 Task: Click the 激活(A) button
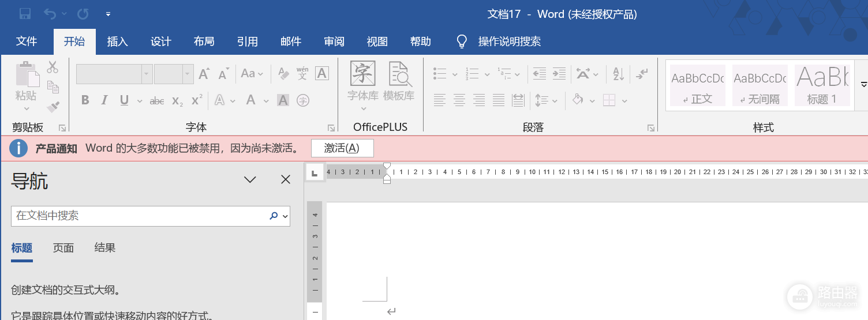342,148
